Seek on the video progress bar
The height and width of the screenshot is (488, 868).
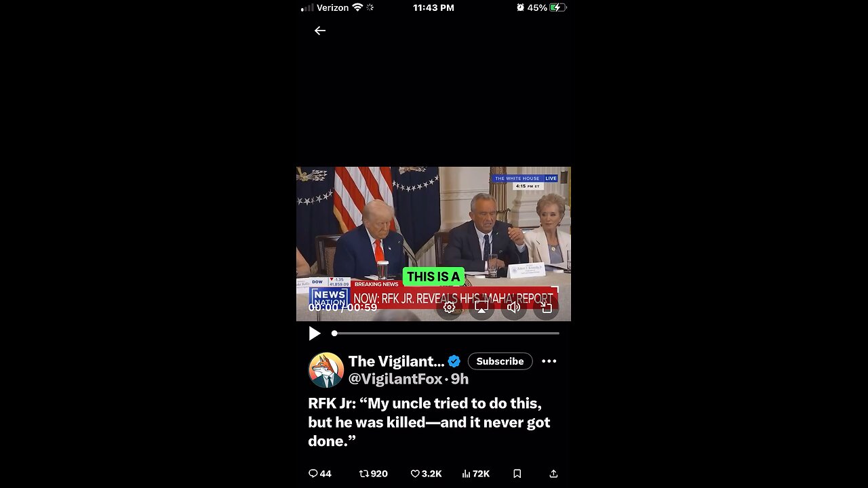tap(446, 333)
